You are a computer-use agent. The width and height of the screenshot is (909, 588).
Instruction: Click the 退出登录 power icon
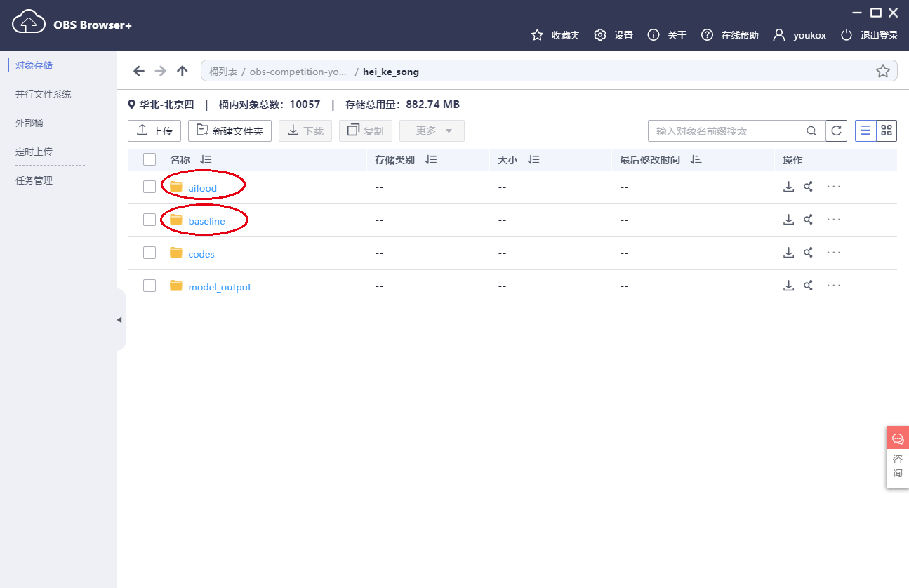846,34
